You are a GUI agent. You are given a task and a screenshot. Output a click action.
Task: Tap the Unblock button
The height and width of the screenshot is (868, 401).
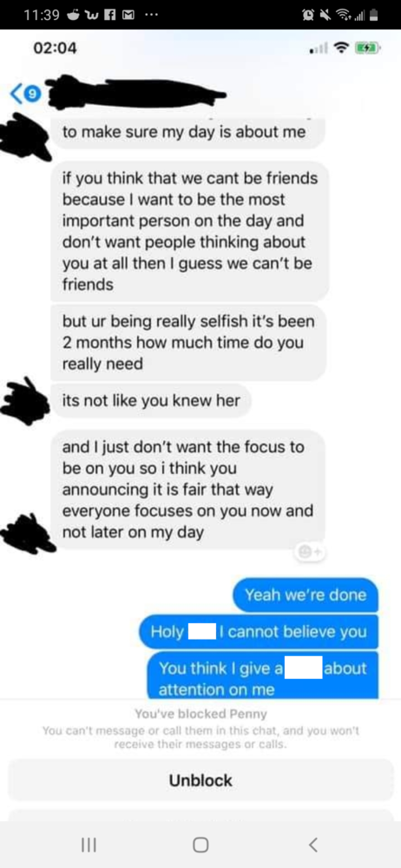click(x=200, y=780)
